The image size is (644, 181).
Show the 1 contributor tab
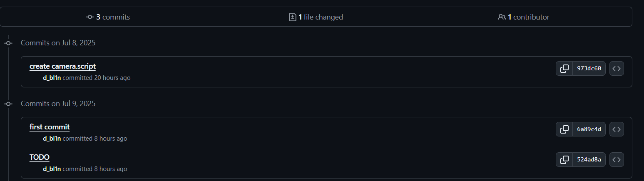click(x=524, y=17)
